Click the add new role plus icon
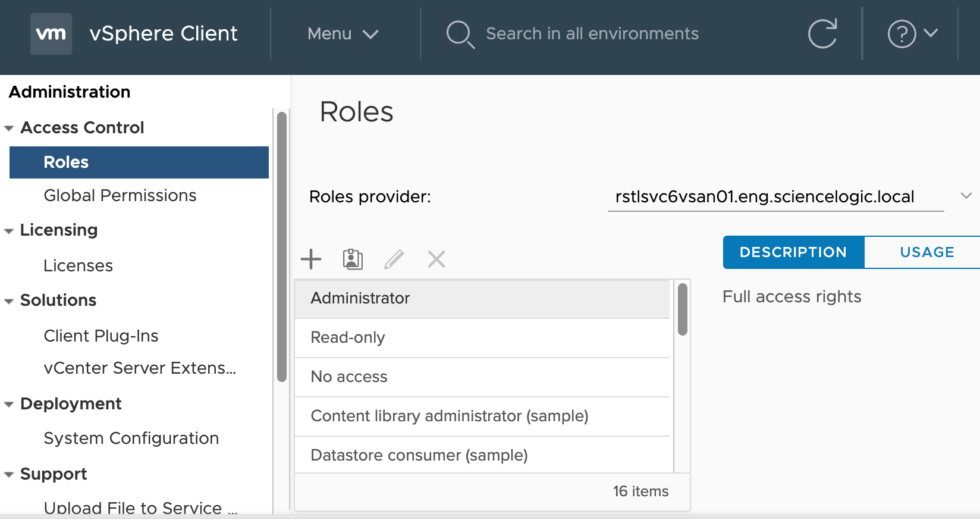Image resolution: width=980 pixels, height=526 pixels. [311, 259]
